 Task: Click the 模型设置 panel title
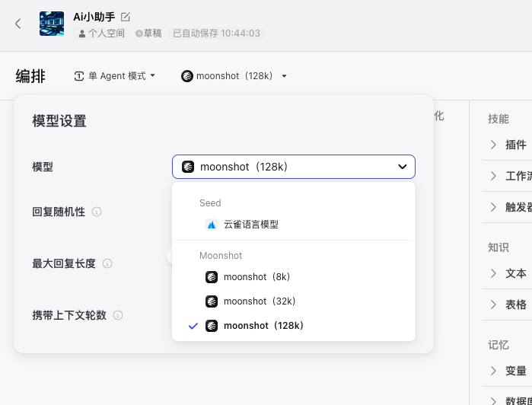pos(59,121)
